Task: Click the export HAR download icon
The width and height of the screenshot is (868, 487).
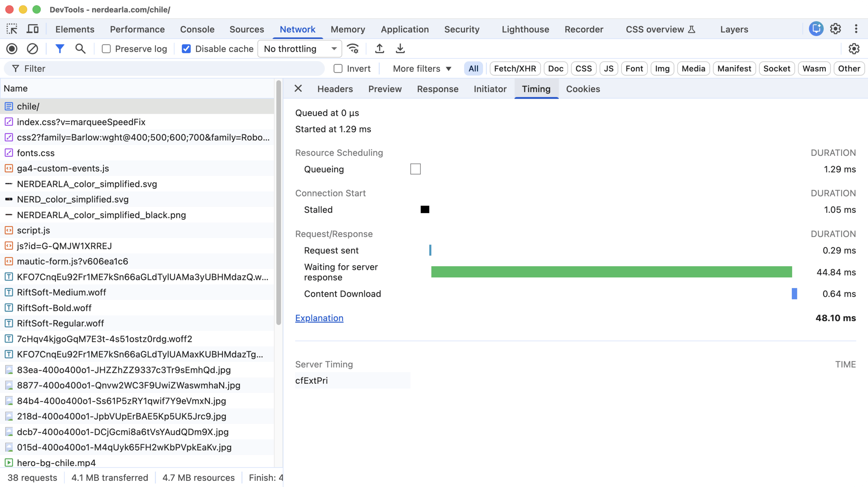Action: pos(400,49)
